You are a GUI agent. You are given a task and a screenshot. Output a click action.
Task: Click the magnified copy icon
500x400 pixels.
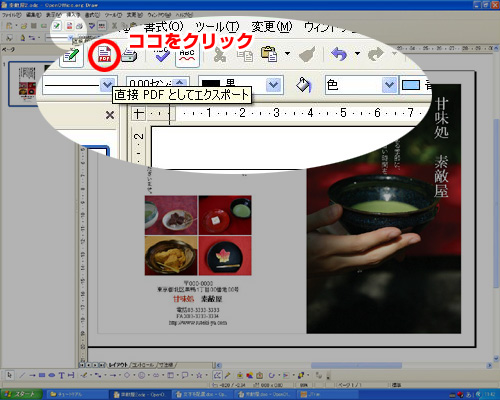245,55
